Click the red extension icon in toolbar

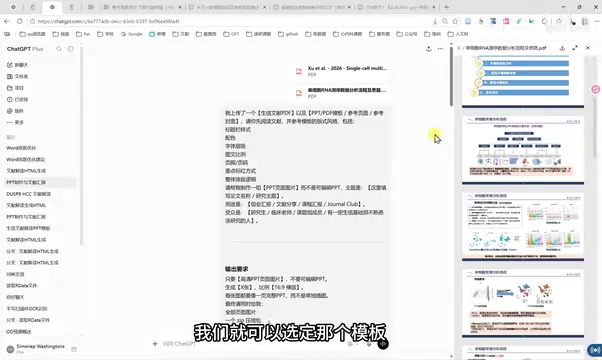tap(506, 21)
